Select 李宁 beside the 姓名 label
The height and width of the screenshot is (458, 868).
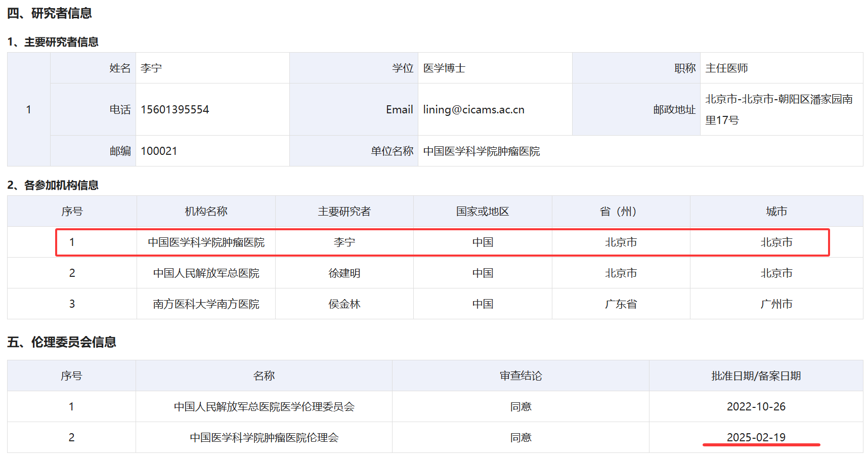click(151, 68)
